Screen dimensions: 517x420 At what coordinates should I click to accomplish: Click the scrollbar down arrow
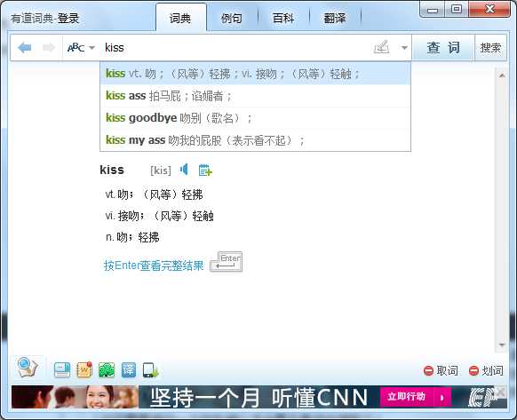pos(502,345)
